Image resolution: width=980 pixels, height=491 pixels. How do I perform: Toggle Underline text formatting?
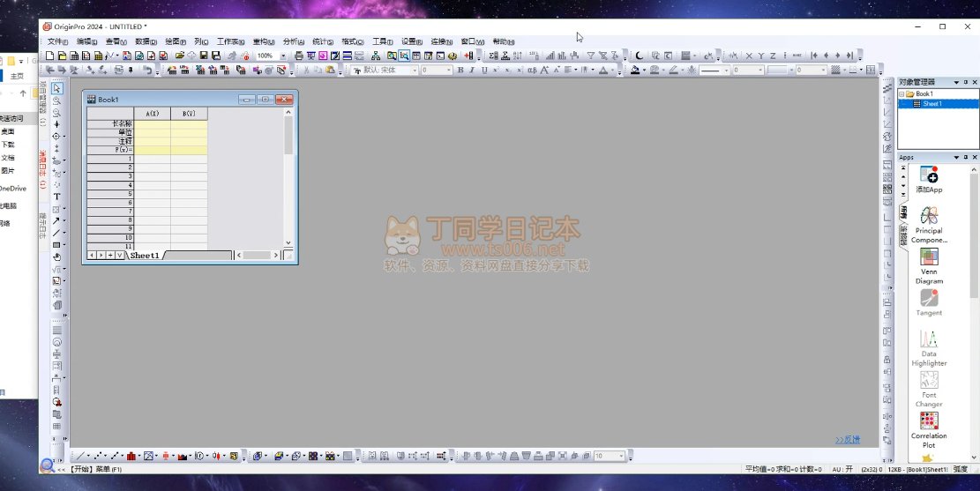(483, 71)
